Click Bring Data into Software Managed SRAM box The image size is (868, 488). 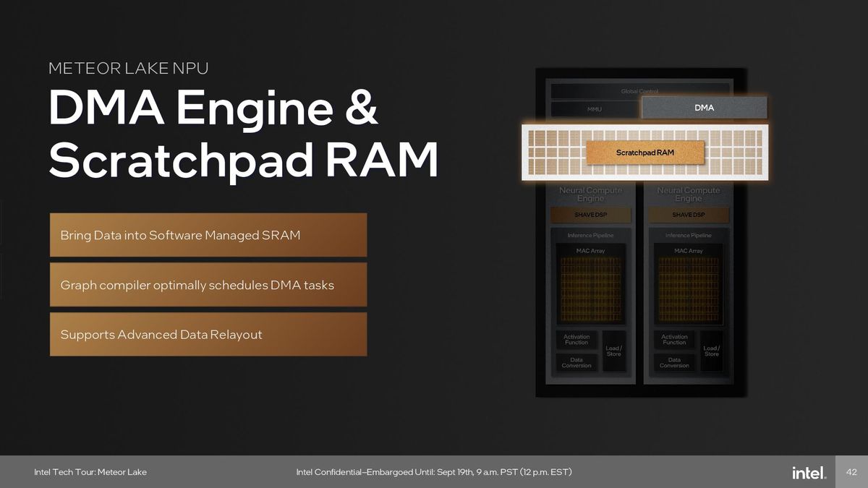[208, 235]
